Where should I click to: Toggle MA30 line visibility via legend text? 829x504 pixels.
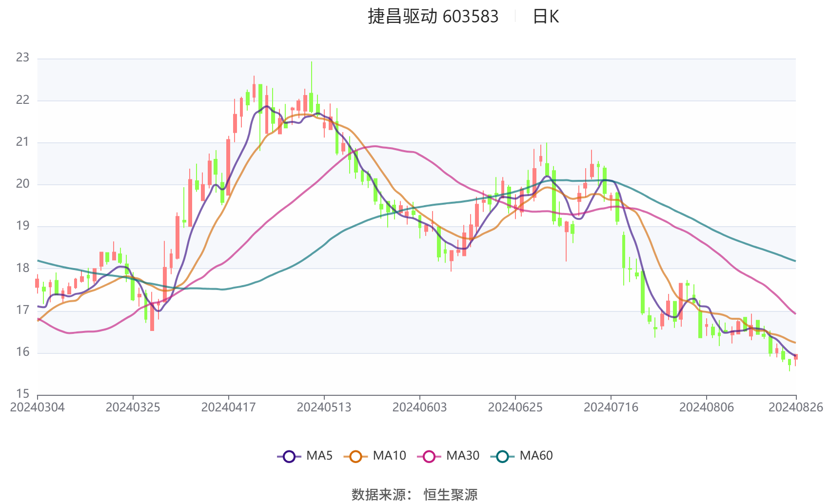[x=463, y=456]
